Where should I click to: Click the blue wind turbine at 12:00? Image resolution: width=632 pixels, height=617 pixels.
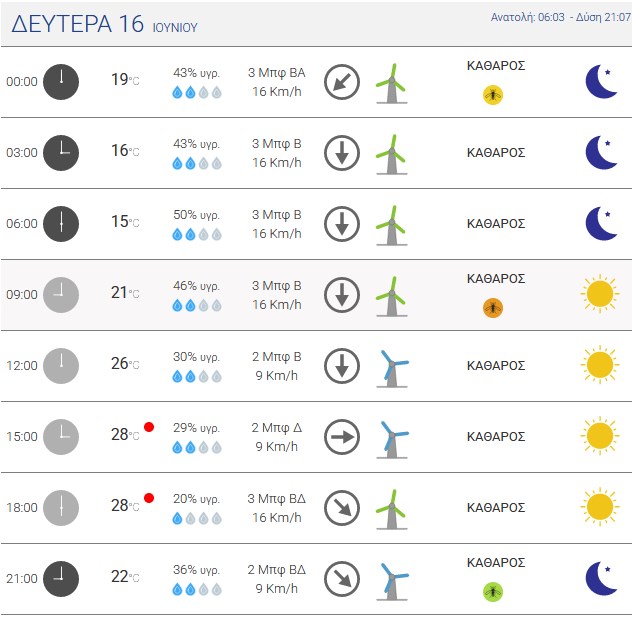tap(392, 368)
